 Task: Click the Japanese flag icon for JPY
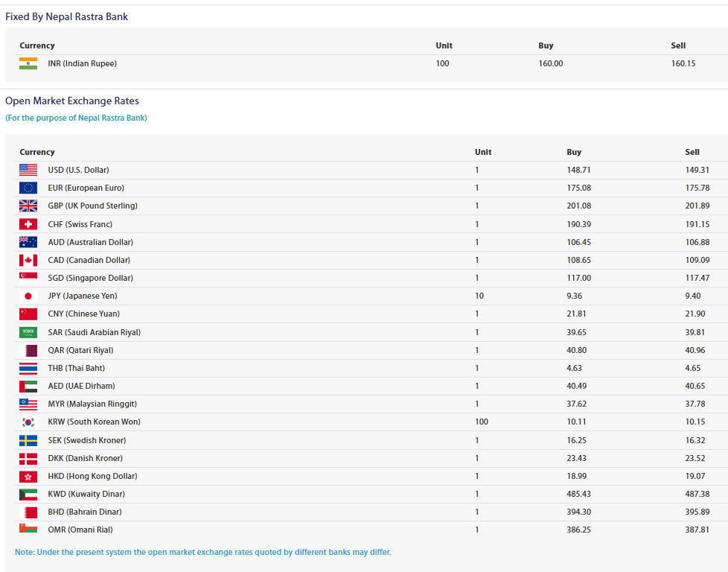(28, 296)
